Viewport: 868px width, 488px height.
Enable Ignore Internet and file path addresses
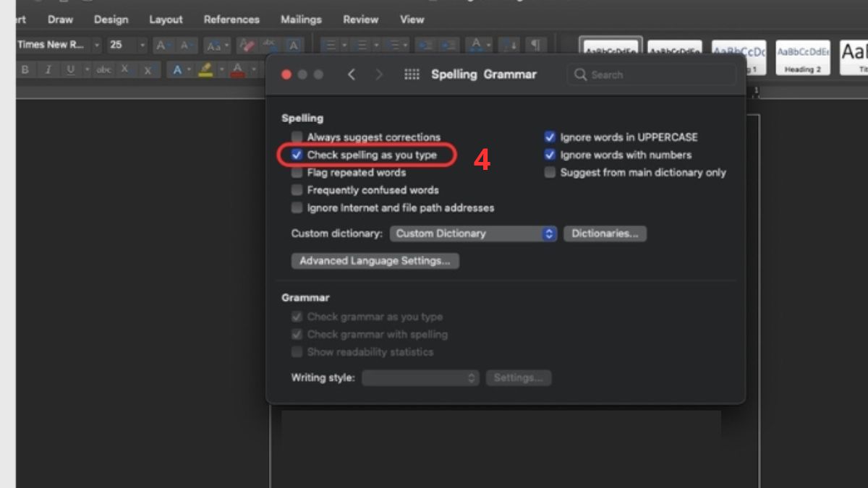point(297,207)
